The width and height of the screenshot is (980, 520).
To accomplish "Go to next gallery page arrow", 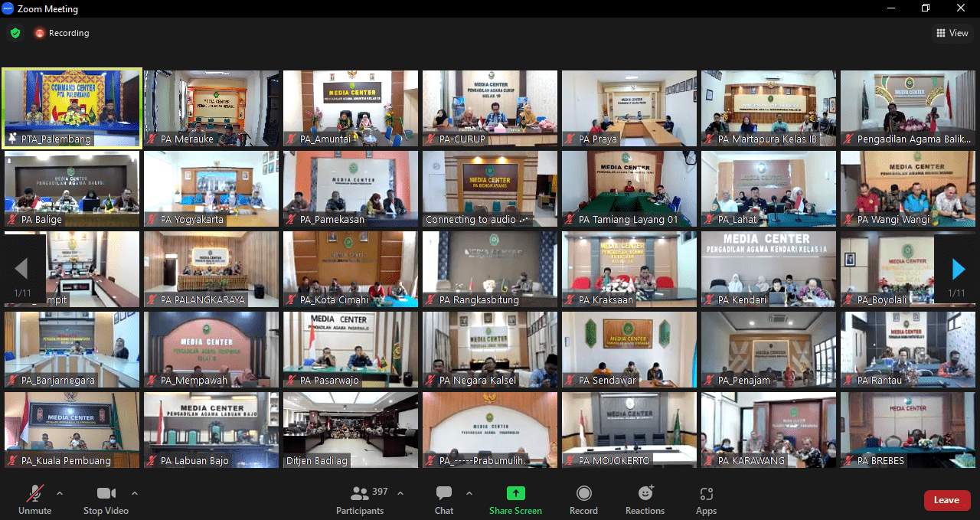I will click(x=958, y=269).
